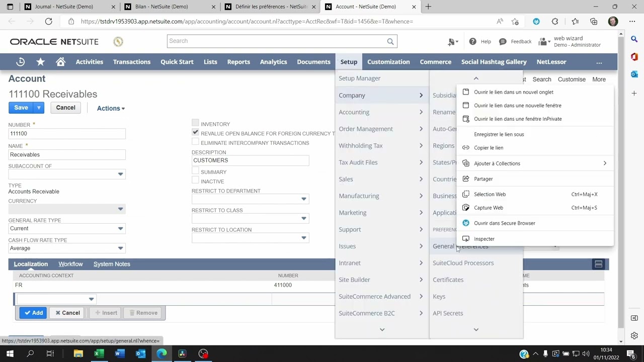Click the Description text field
Screen dimensions: 644x362
pos(250,160)
